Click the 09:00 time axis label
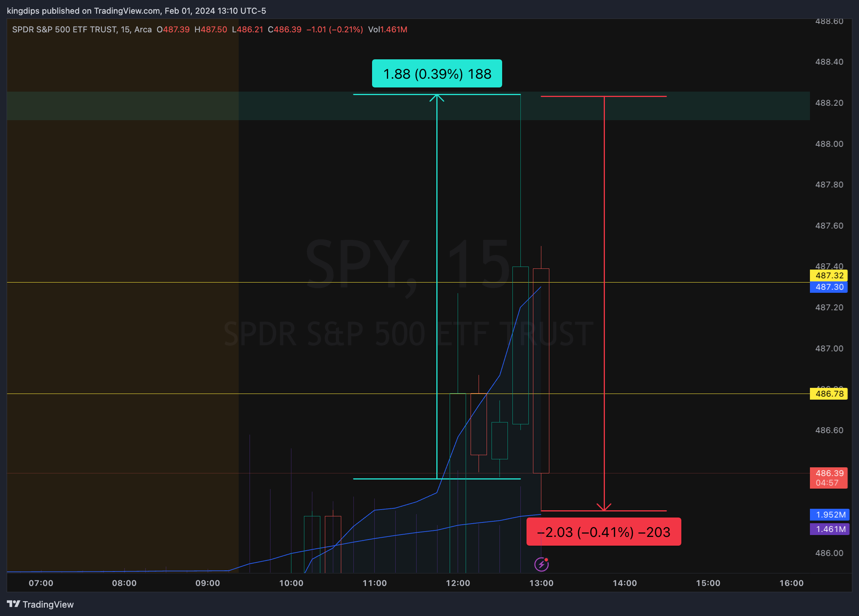 208,583
